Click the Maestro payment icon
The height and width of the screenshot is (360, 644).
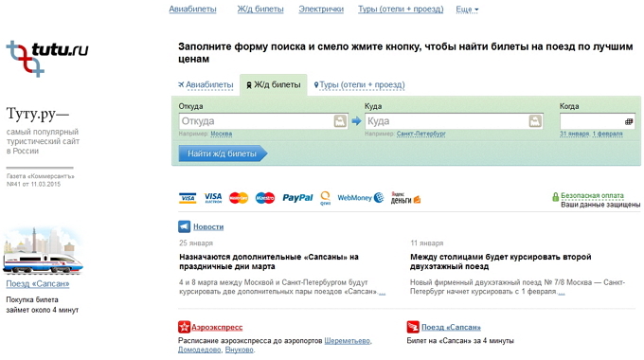pyautogui.click(x=265, y=198)
